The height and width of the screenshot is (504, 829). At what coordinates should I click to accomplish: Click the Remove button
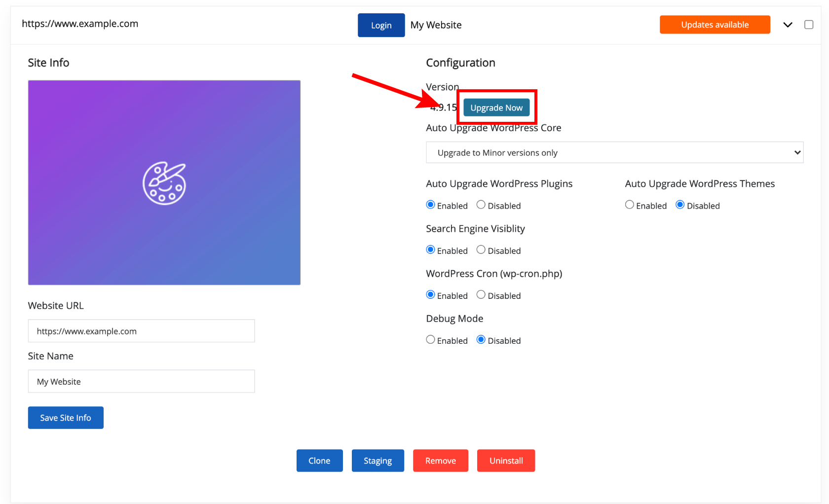click(x=441, y=461)
